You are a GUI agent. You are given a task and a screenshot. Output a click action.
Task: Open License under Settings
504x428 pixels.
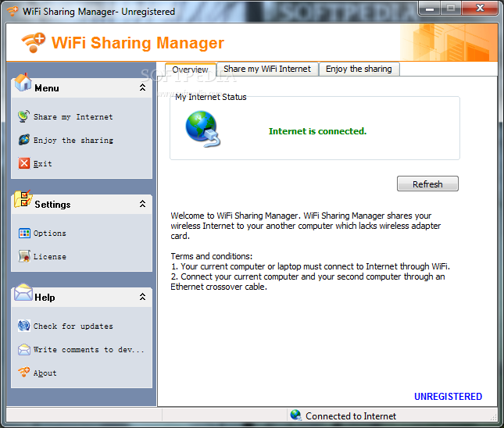tap(50, 257)
